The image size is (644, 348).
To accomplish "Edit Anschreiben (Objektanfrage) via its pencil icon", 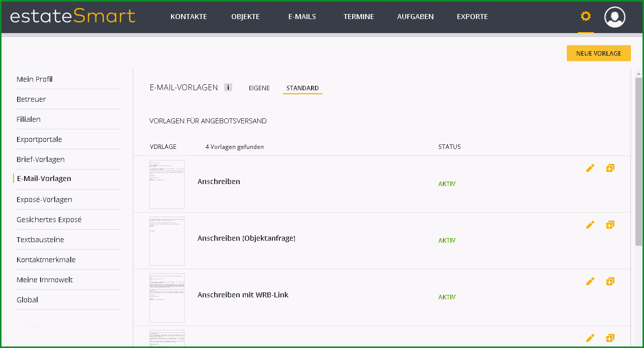I will click(x=590, y=225).
